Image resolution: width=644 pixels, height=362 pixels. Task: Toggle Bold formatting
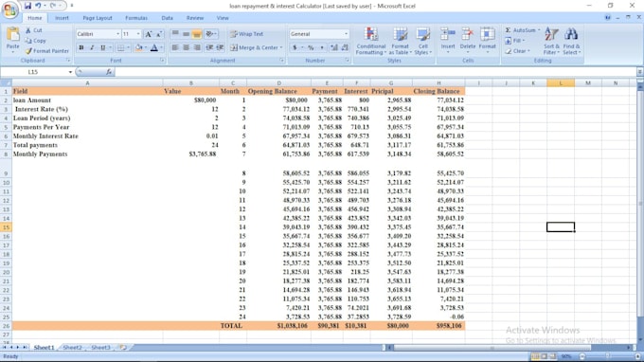pyautogui.click(x=81, y=47)
